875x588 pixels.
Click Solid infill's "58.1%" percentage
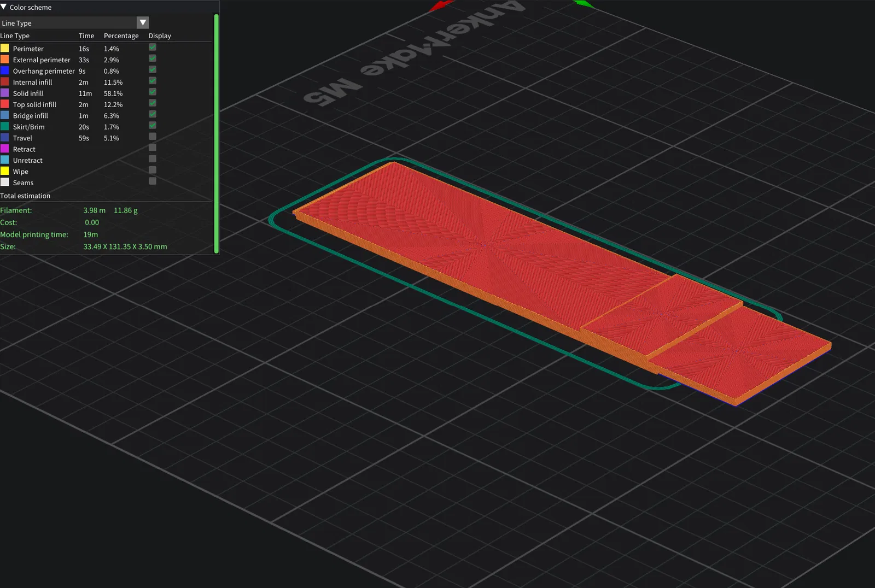[x=113, y=93]
